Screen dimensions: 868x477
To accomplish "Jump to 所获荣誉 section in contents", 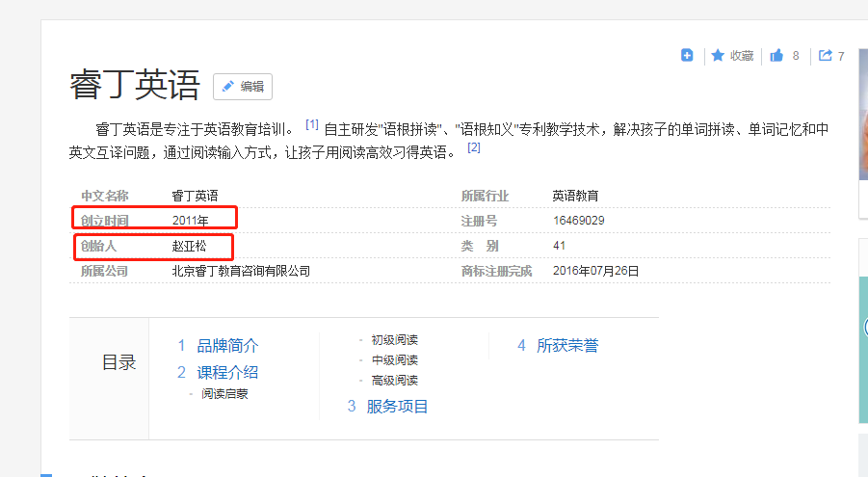I will click(567, 346).
